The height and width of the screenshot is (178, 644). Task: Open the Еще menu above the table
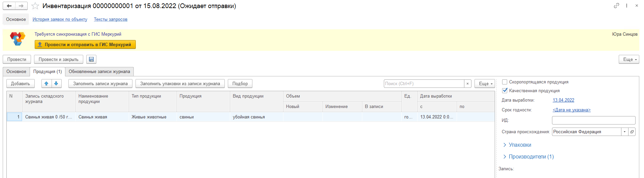pos(485,83)
